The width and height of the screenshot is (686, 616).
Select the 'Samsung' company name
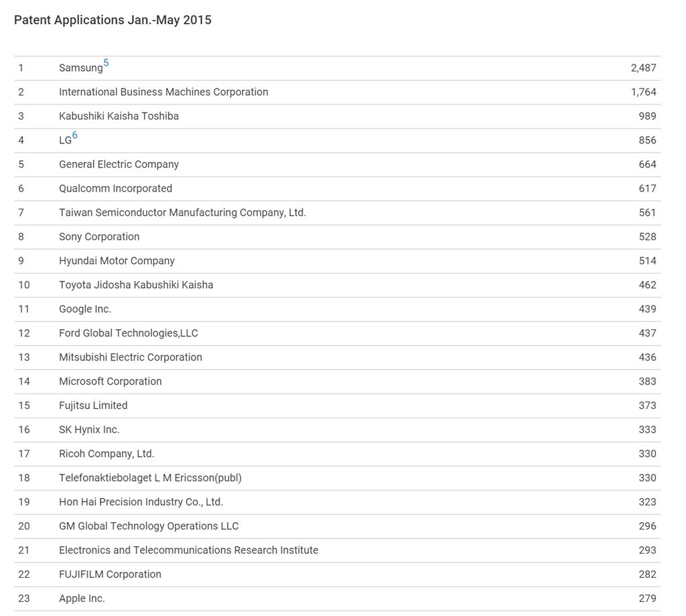click(x=81, y=68)
